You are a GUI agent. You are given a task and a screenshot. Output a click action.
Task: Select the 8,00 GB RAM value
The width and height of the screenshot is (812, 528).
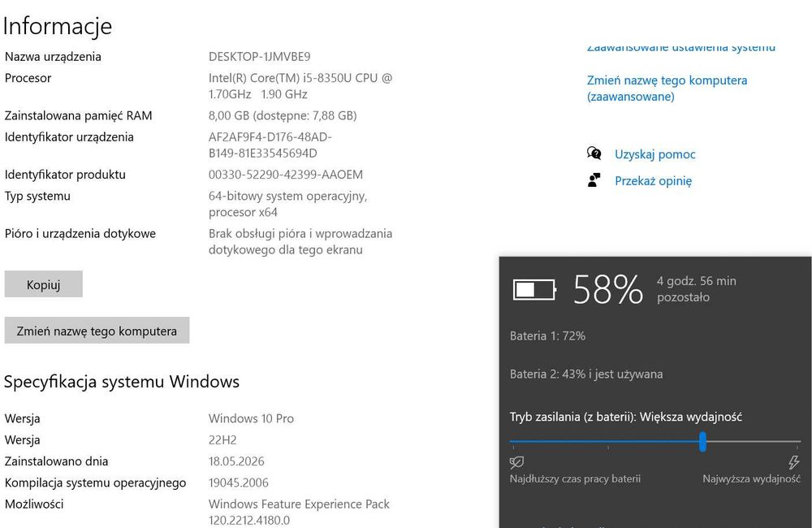pyautogui.click(x=283, y=115)
